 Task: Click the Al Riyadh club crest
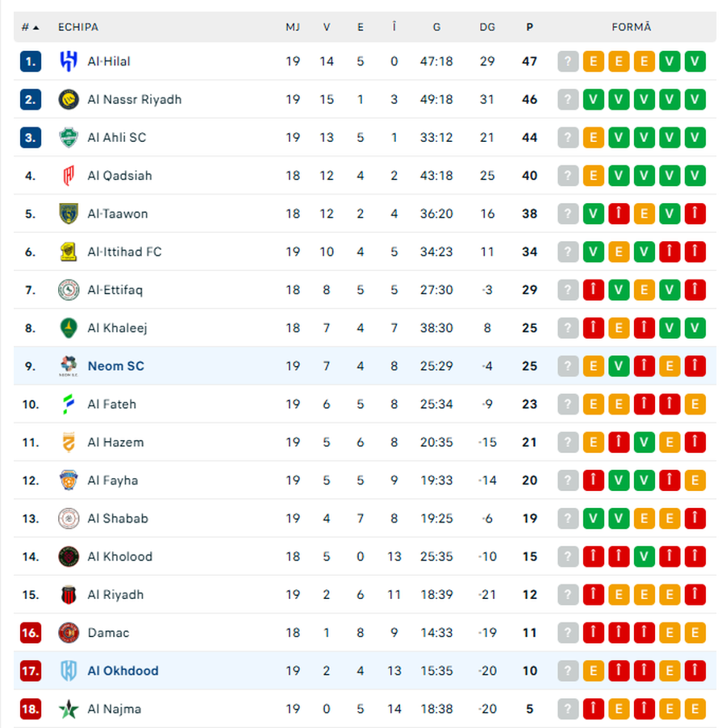pos(69,595)
